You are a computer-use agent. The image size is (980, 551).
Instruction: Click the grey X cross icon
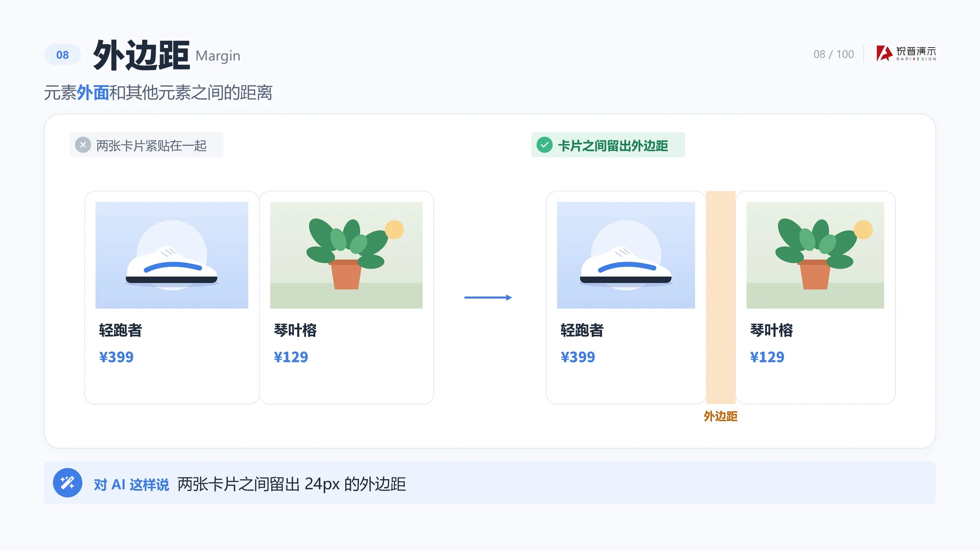click(83, 145)
